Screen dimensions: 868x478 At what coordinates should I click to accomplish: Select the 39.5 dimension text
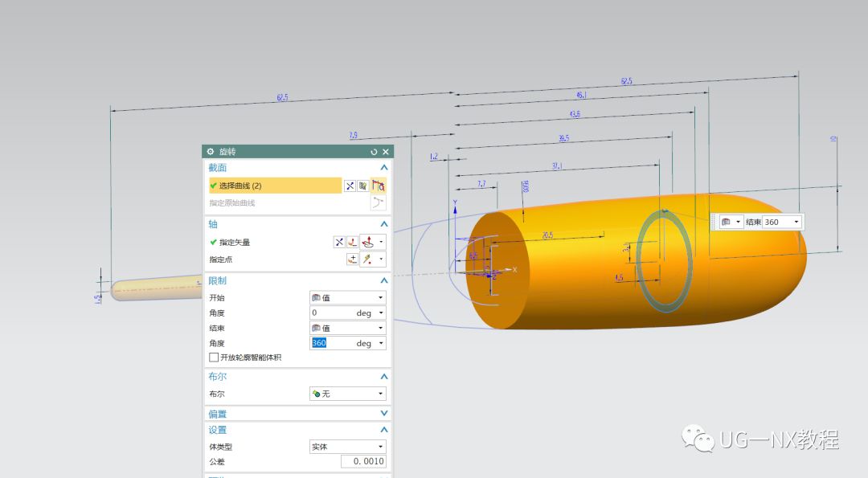(563, 138)
